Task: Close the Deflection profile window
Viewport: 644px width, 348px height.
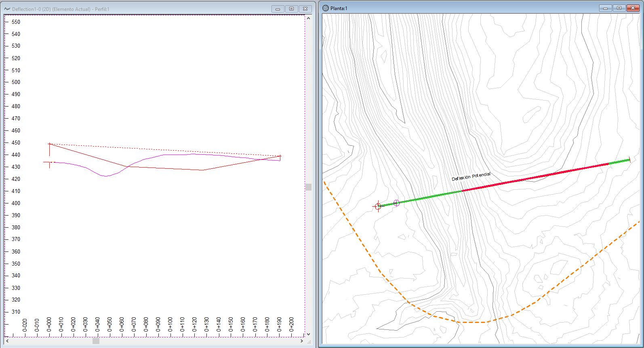Action: pos(305,9)
